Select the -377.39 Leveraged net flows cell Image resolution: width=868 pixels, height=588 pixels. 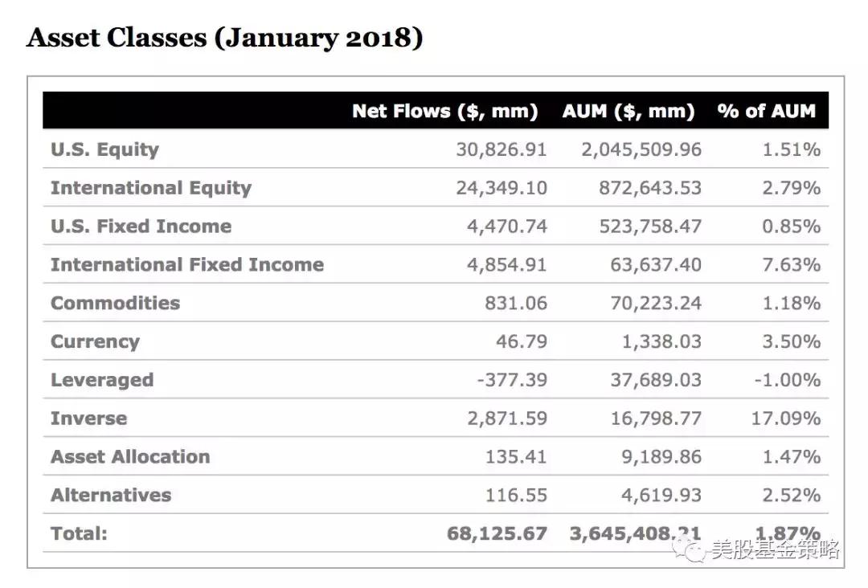tap(511, 380)
